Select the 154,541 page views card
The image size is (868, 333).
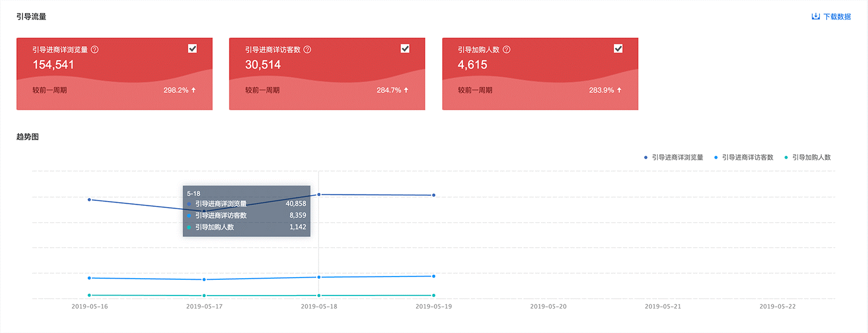(x=114, y=74)
